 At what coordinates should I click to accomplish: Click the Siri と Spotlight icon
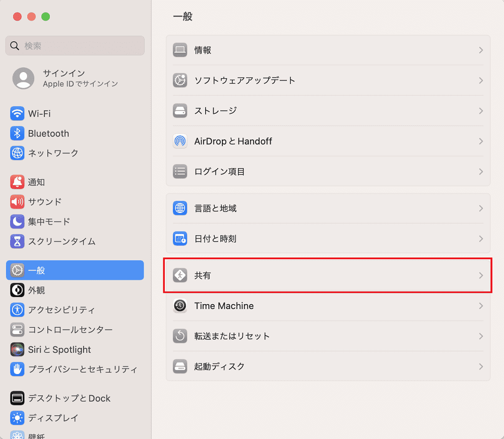coord(17,349)
